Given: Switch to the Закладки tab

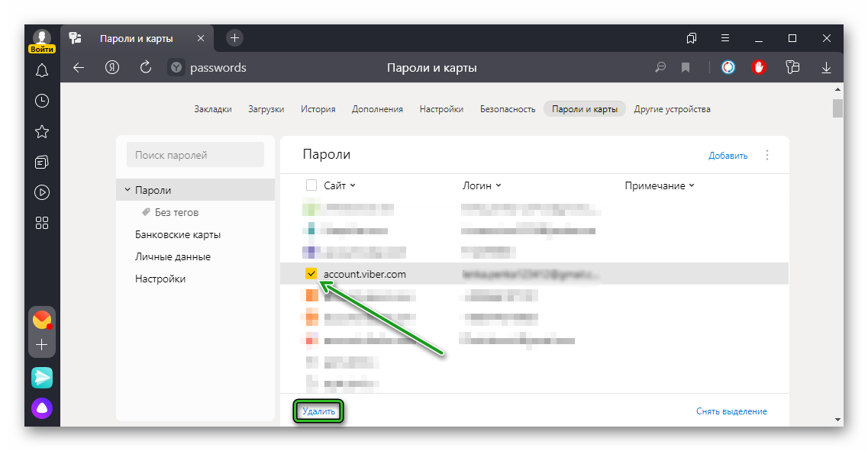Looking at the screenshot, I should (213, 109).
